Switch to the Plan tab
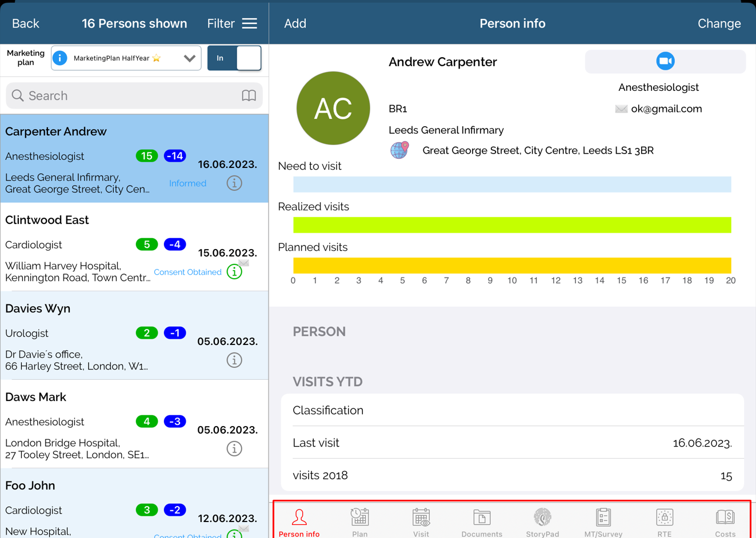The height and width of the screenshot is (538, 756). 359,522
